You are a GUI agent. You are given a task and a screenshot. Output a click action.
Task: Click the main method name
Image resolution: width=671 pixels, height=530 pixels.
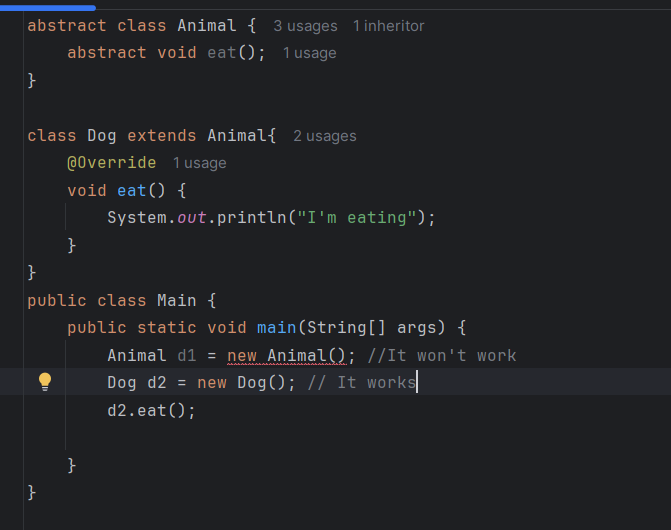click(276, 328)
